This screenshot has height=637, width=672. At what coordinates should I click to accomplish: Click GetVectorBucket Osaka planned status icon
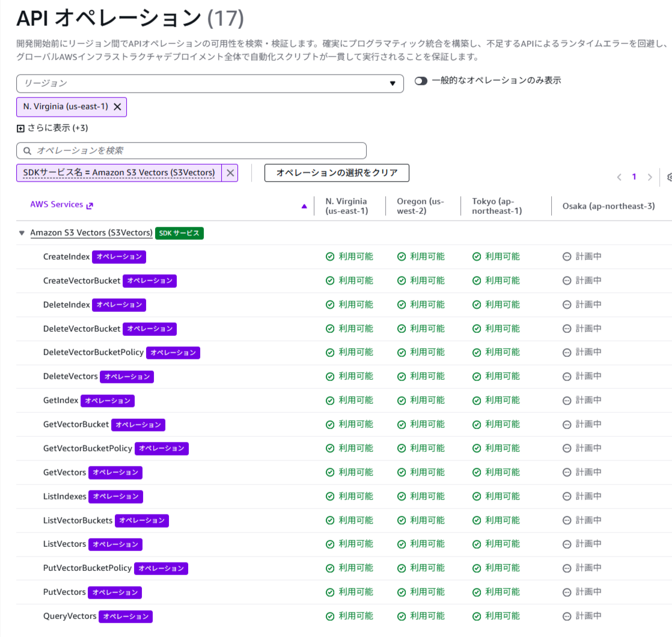pyautogui.click(x=567, y=424)
